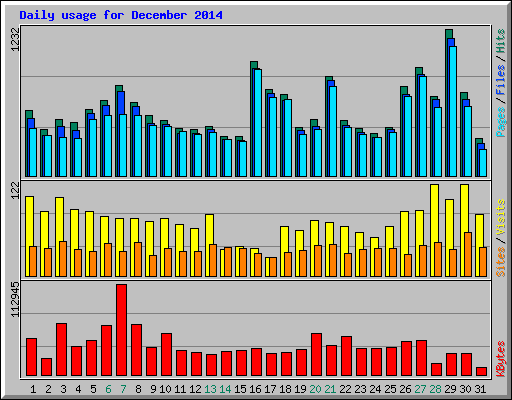Click the yellow 'Visits' legend label
This screenshot has height=400, width=512.
[501, 218]
